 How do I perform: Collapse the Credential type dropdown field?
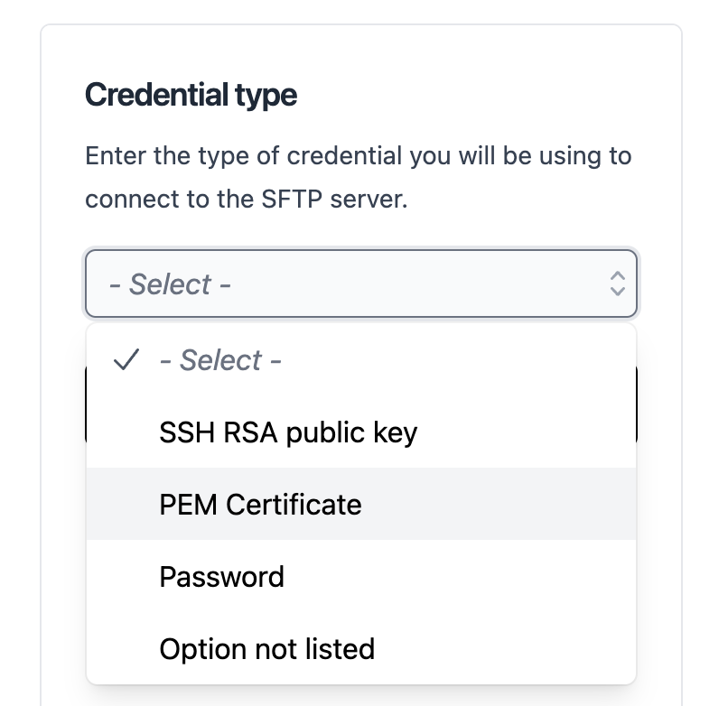[x=361, y=283]
